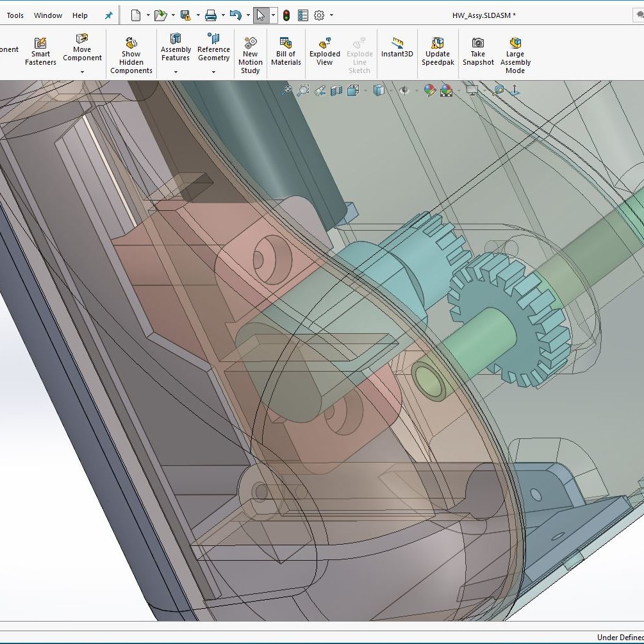Create a New Motion Study
This screenshot has width=644, height=644.
tap(250, 56)
